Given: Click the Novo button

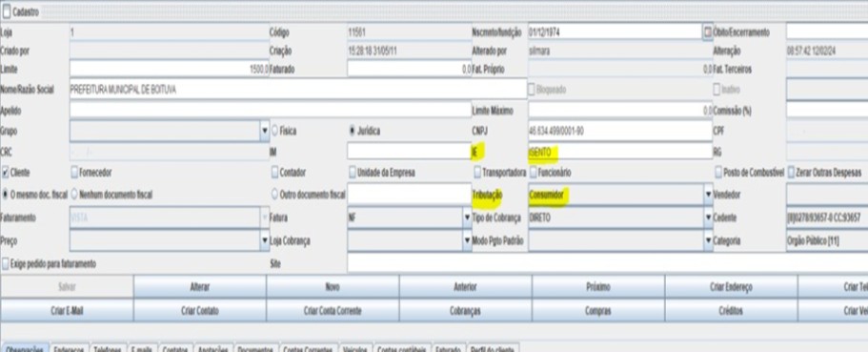Looking at the screenshot, I should pos(333,287).
